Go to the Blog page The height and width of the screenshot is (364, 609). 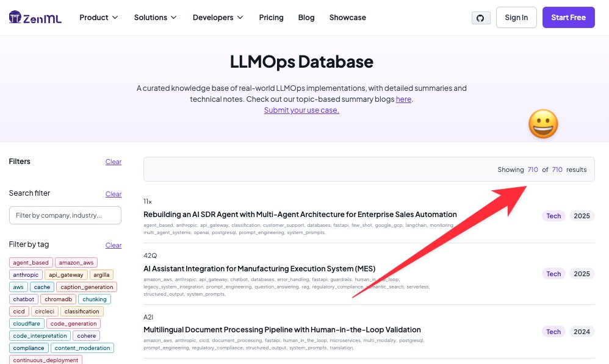tap(306, 18)
